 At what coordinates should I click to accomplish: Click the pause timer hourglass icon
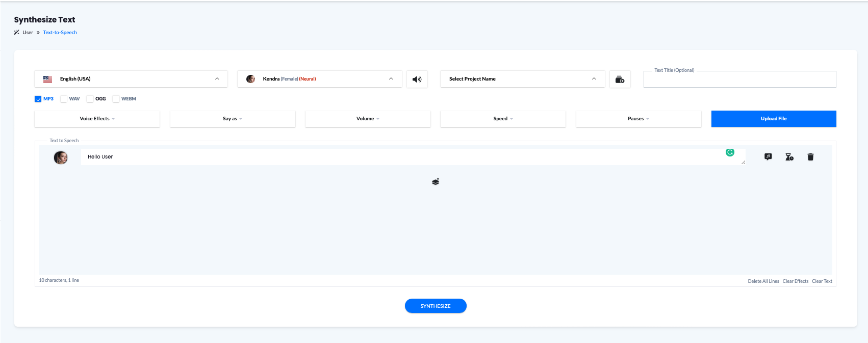[x=789, y=157]
